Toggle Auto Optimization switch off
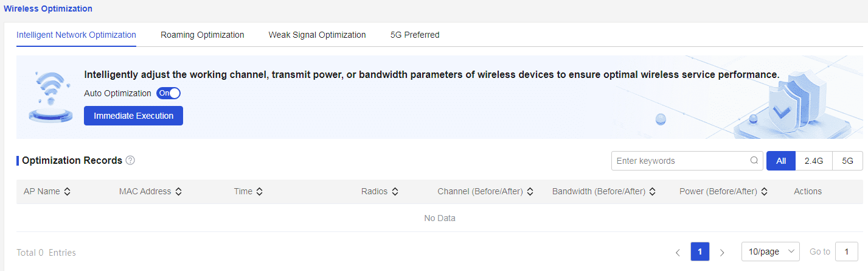The height and width of the screenshot is (271, 868). click(x=168, y=93)
